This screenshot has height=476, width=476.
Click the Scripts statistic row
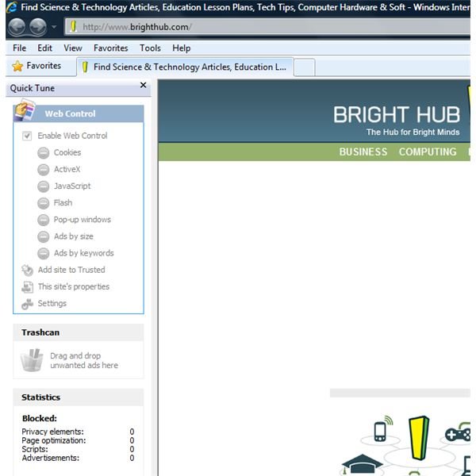pyautogui.click(x=78, y=449)
